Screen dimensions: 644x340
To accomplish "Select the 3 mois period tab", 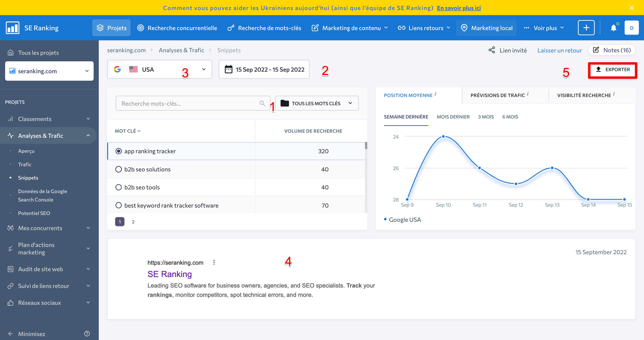I will [x=486, y=117].
